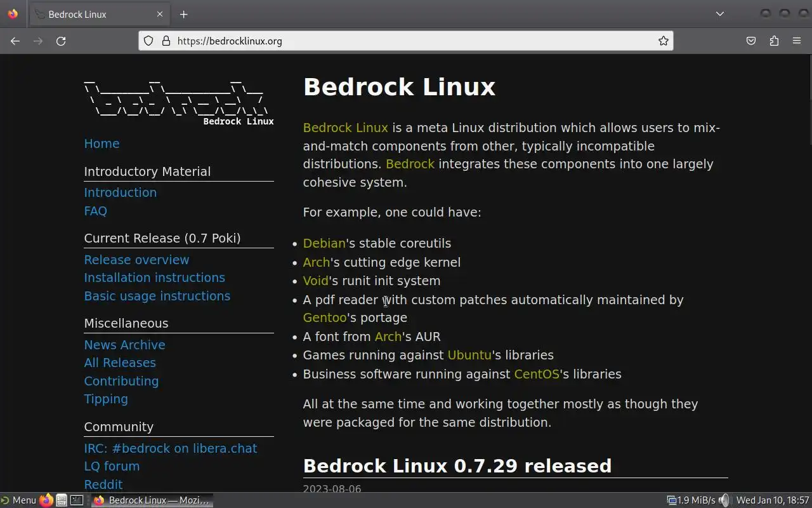Open the News Archive link
The height and width of the screenshot is (508, 812).
tap(125, 345)
